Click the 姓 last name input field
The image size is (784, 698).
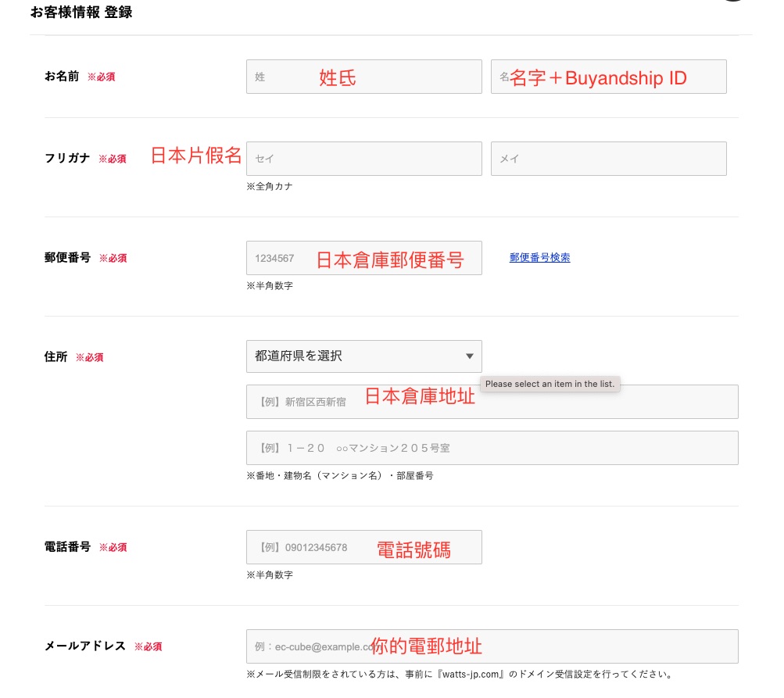(363, 77)
